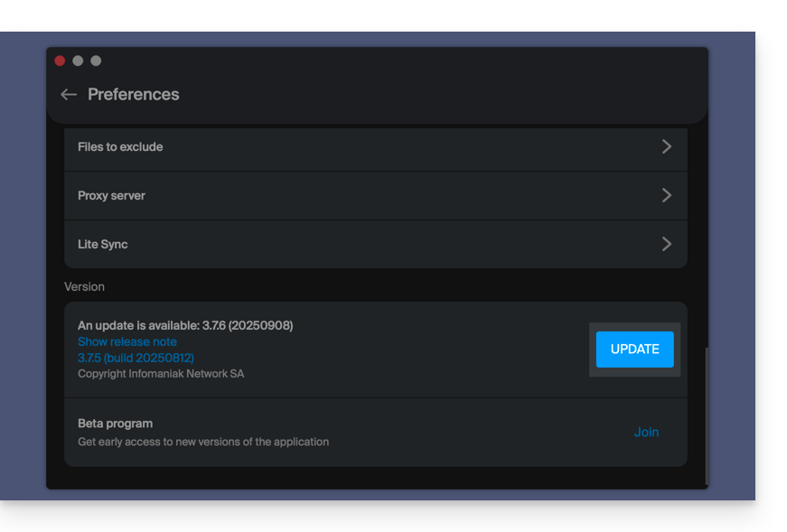The height and width of the screenshot is (532, 787).
Task: Click the 3.7.5 (build 20250812) version link
Action: click(136, 358)
